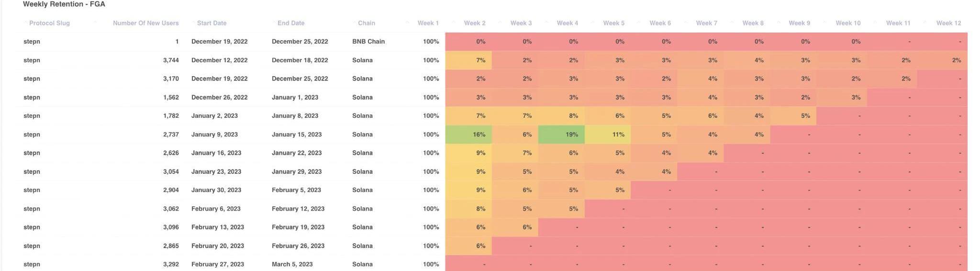Viewport: 980px width, 271px height.
Task: Click the sort caret beside Week 2
Action: coord(453,23)
